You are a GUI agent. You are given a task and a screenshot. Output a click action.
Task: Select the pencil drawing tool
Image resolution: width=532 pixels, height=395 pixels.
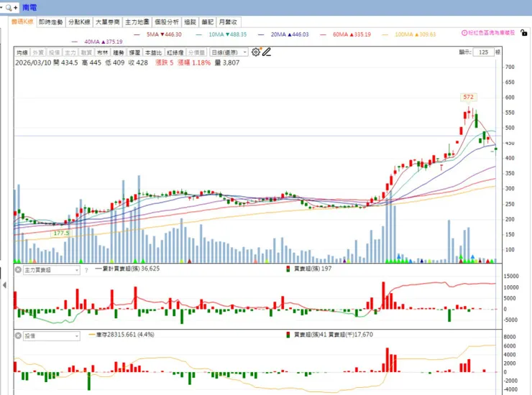coord(267,52)
